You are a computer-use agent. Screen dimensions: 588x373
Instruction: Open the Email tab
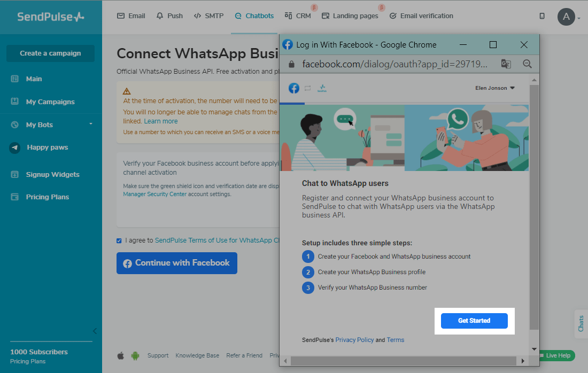point(131,16)
